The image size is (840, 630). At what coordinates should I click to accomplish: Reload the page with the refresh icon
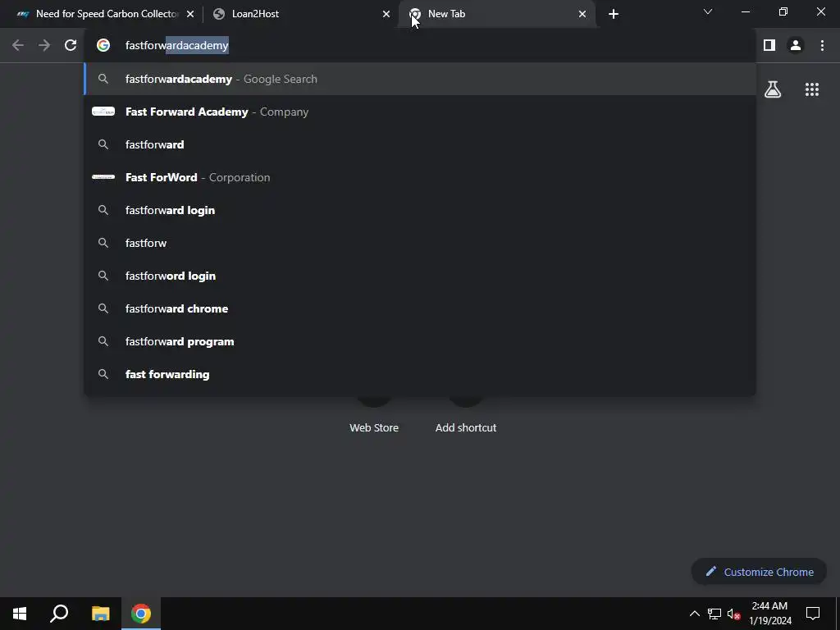(71, 46)
